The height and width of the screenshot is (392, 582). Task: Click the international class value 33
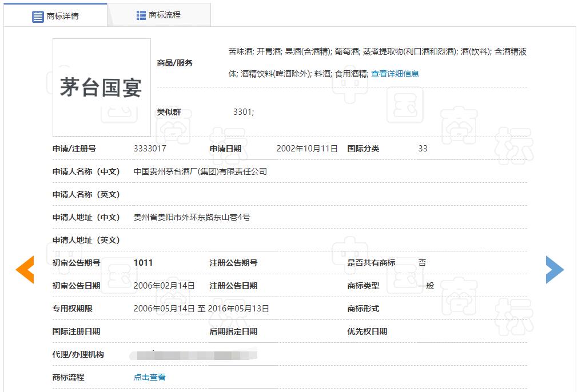(x=422, y=149)
